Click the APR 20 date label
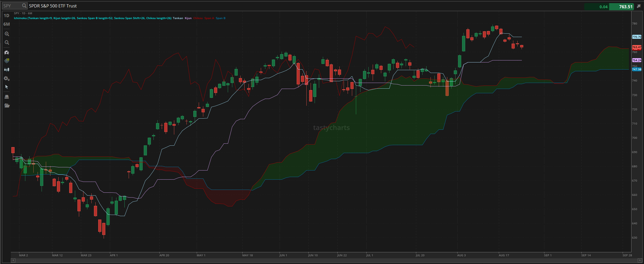Viewport: 644px width, 264px height. [164, 255]
